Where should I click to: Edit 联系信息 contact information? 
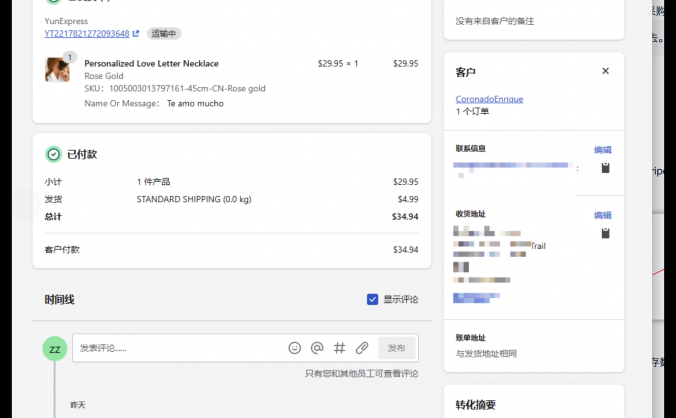(x=602, y=150)
